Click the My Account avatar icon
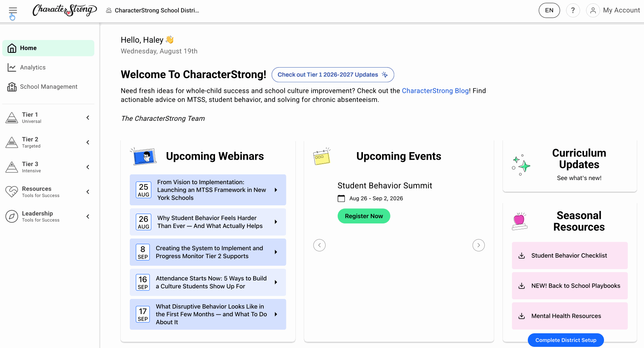The image size is (644, 348). (593, 10)
